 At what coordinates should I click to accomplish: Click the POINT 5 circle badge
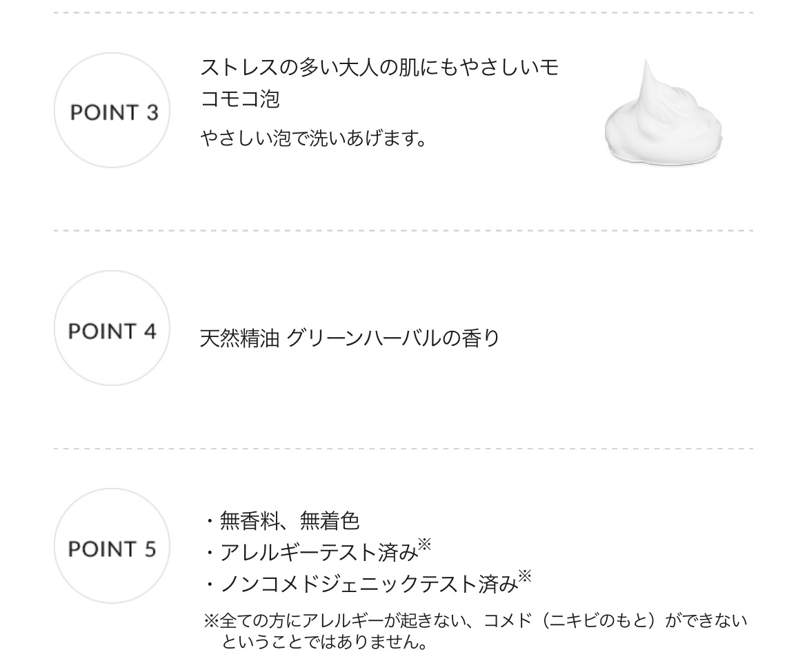pos(112,547)
